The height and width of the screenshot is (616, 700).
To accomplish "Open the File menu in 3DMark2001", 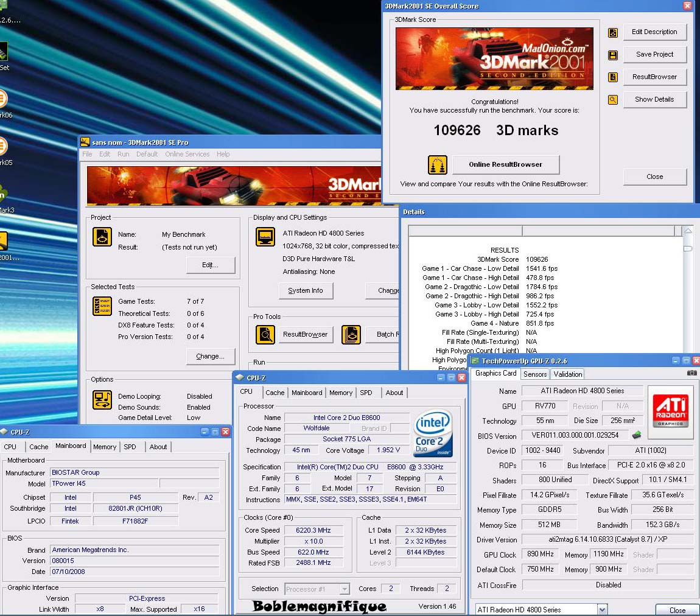I will pyautogui.click(x=87, y=154).
